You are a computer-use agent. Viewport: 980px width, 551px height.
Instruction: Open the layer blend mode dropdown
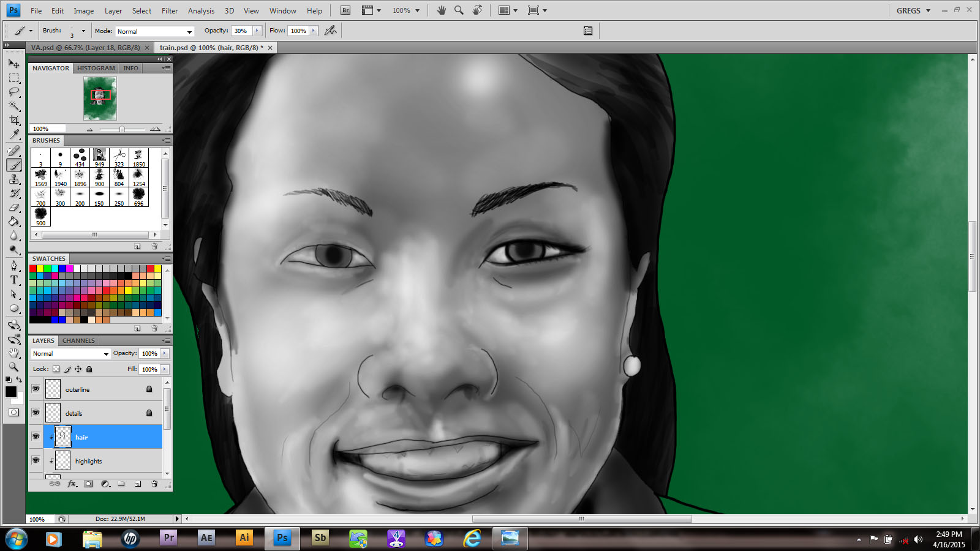[71, 354]
